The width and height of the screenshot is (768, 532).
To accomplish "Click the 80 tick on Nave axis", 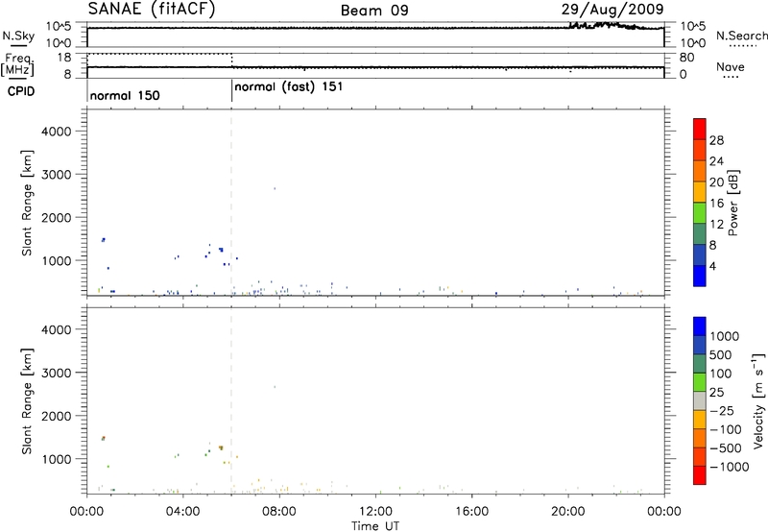I will pos(686,58).
